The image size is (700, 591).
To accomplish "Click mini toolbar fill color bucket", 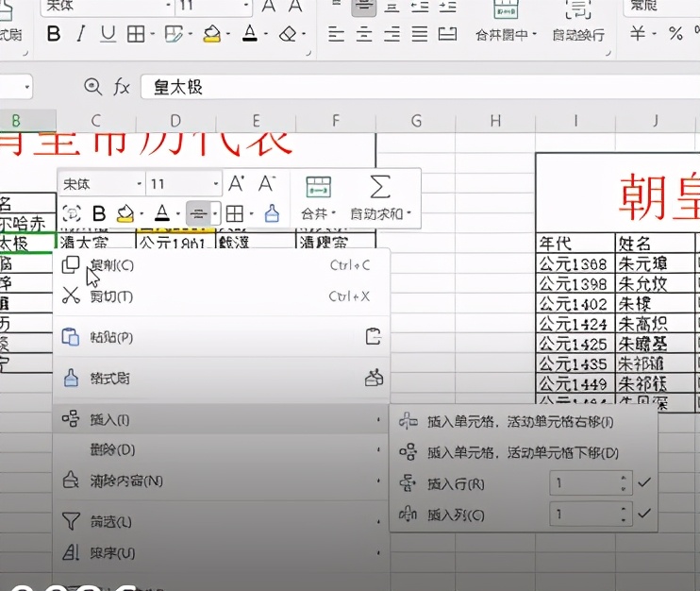I will click(x=125, y=213).
